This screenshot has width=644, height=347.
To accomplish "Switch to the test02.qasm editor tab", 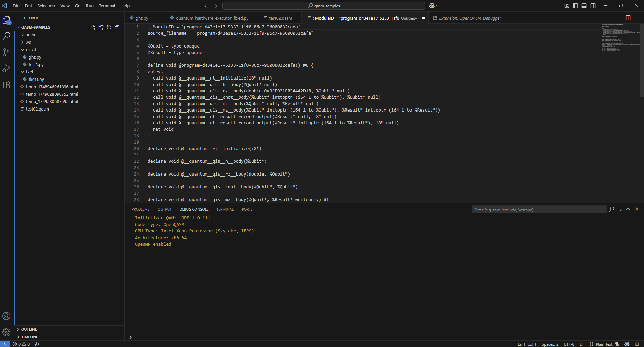I will pos(280,18).
